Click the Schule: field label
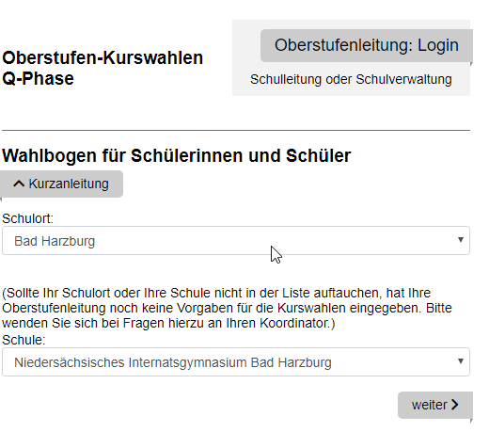The width and height of the screenshot is (489, 448). point(24,340)
